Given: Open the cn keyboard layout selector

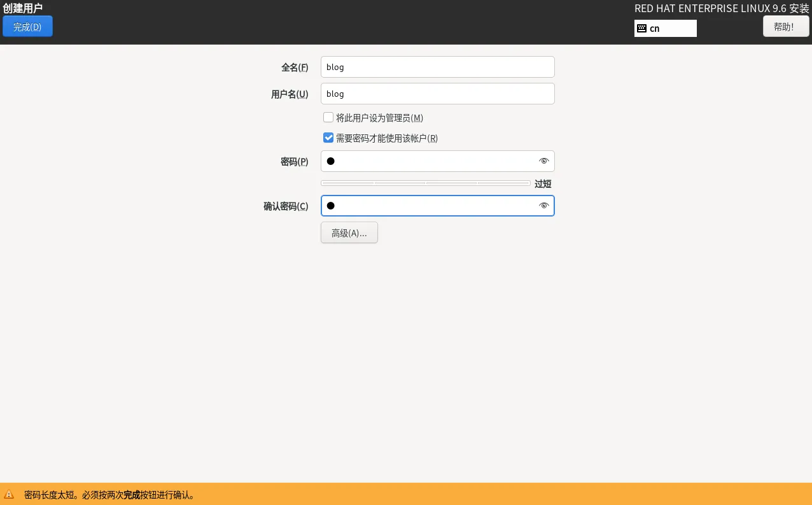Looking at the screenshot, I should pyautogui.click(x=666, y=29).
